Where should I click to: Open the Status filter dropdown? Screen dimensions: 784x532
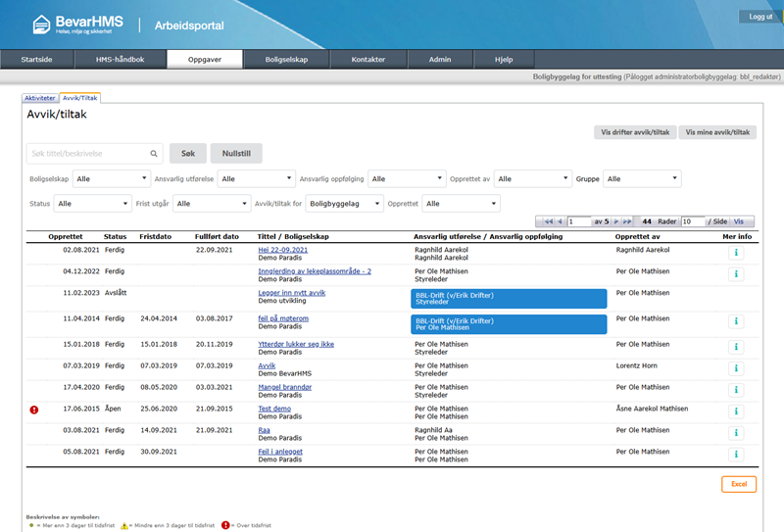point(92,204)
